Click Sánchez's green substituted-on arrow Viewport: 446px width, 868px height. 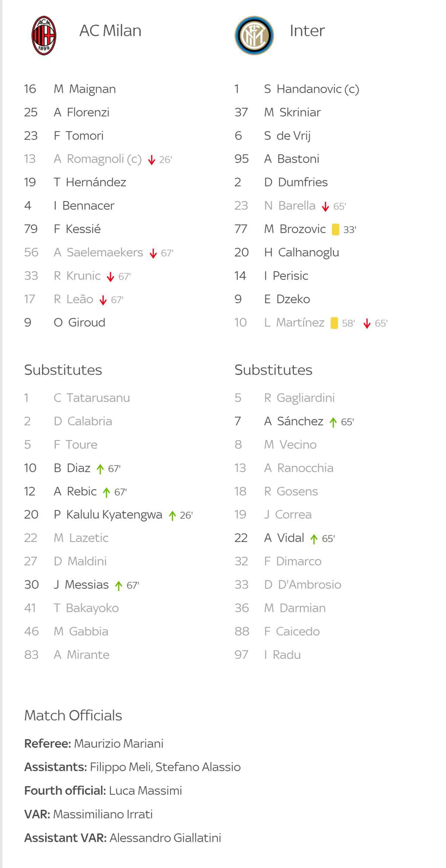[333, 422]
